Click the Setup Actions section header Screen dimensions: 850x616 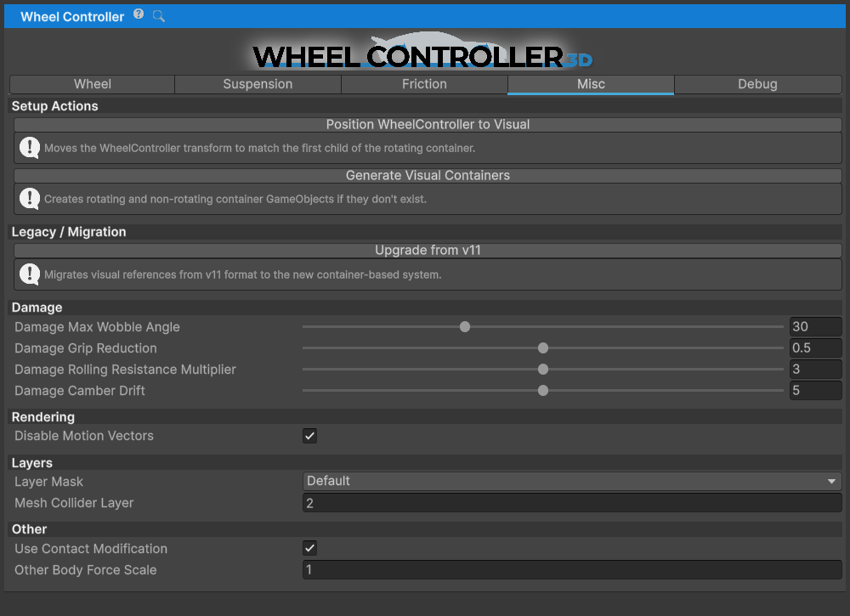54,106
